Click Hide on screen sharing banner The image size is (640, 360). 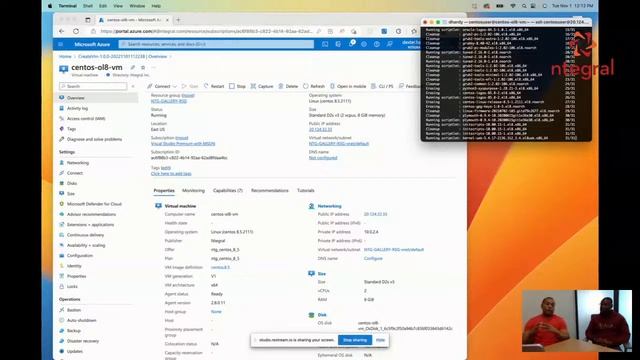coord(380,340)
